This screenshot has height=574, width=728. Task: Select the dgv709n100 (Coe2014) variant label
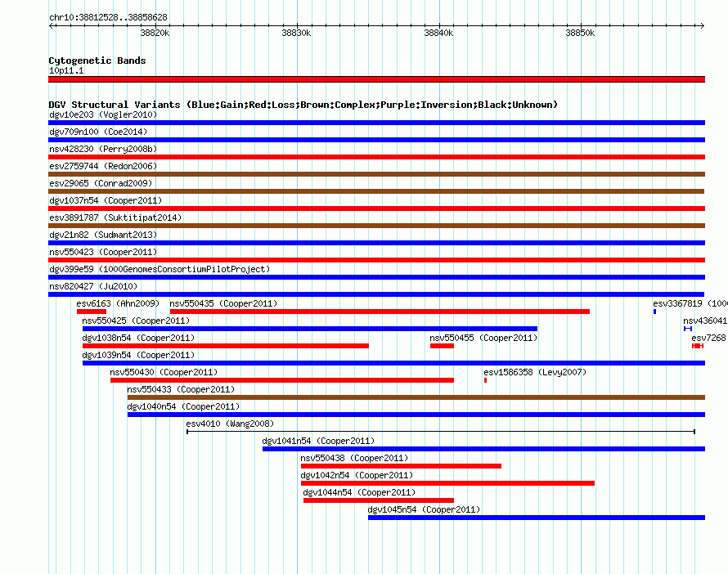pyautogui.click(x=98, y=132)
